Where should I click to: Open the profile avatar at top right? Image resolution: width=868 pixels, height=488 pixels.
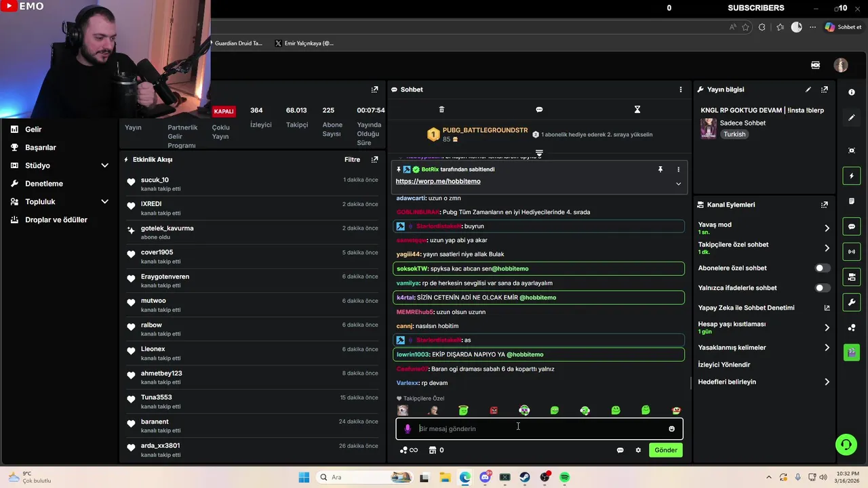[x=841, y=65]
